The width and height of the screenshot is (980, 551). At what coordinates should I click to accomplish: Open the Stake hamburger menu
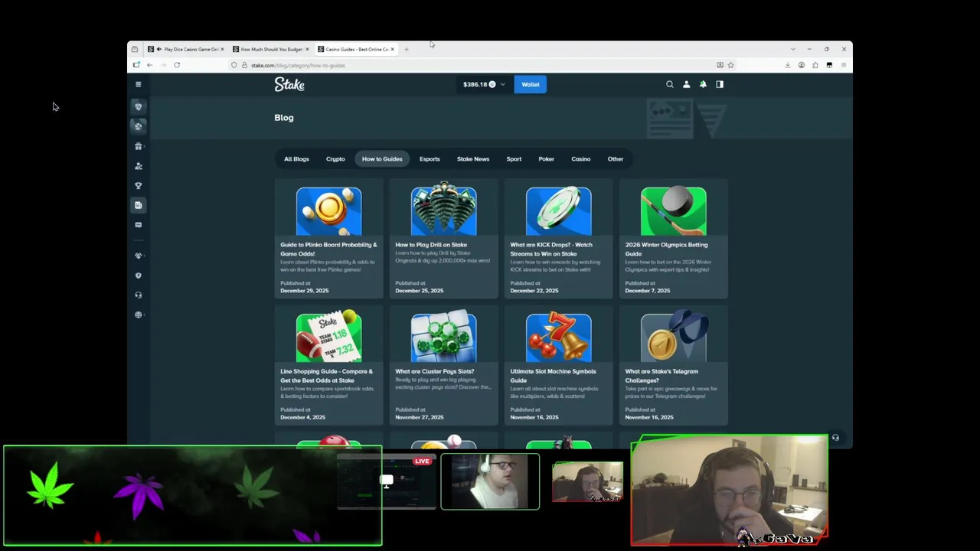click(x=138, y=84)
